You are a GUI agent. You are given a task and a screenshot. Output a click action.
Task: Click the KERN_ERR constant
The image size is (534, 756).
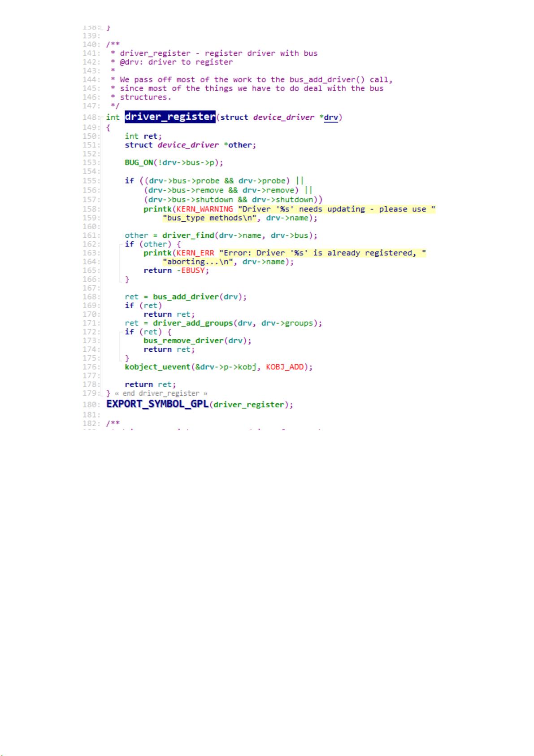pos(195,253)
